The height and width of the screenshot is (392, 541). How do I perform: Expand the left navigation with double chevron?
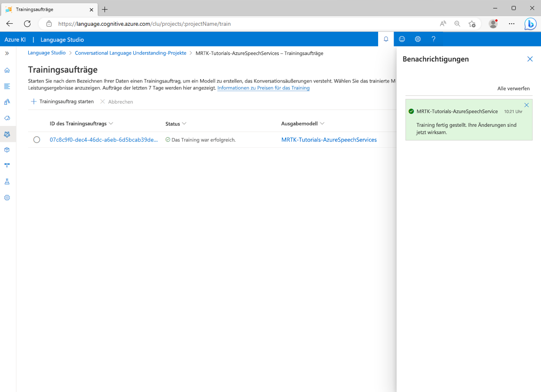click(x=7, y=53)
